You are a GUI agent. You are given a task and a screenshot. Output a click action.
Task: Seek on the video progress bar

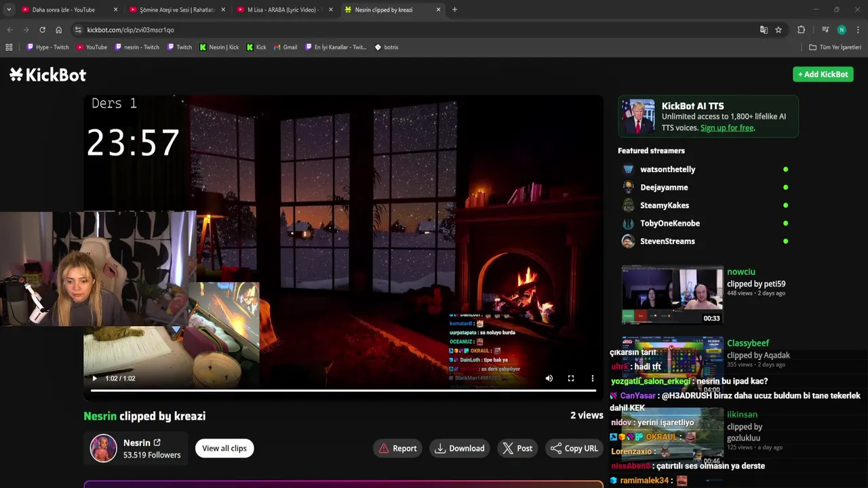point(343,390)
